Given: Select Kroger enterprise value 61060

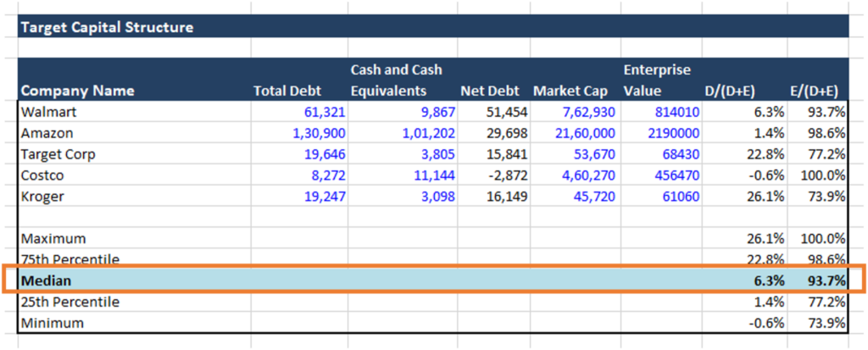Looking at the screenshot, I should click(682, 197).
